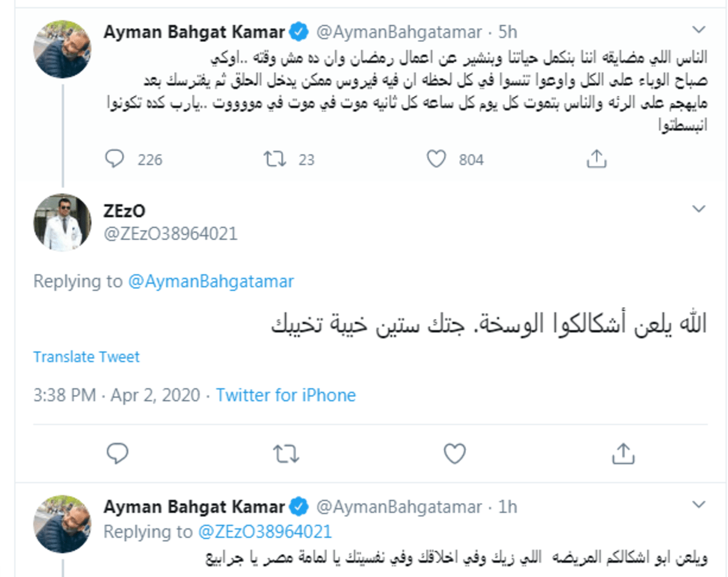Click the ZEzO display name

(x=124, y=211)
